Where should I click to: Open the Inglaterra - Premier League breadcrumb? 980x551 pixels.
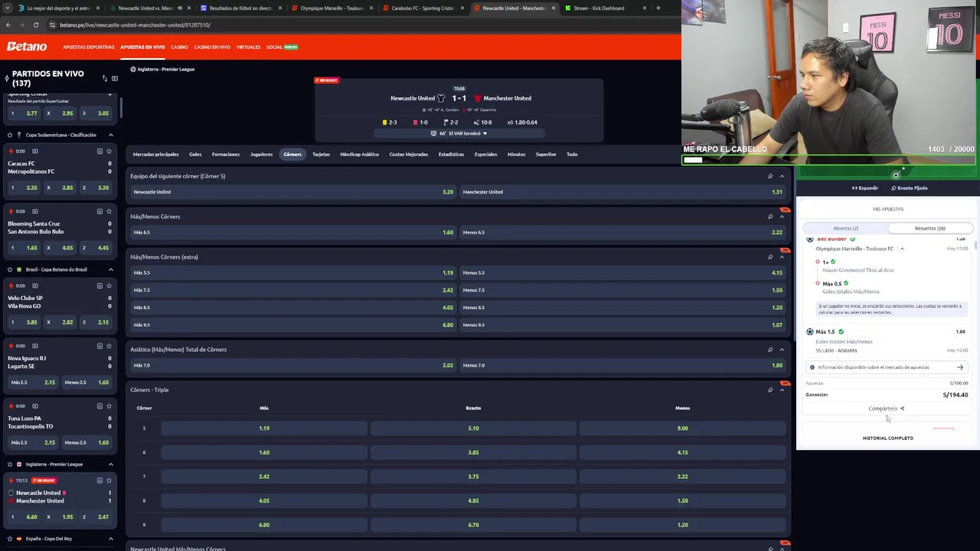(162, 70)
